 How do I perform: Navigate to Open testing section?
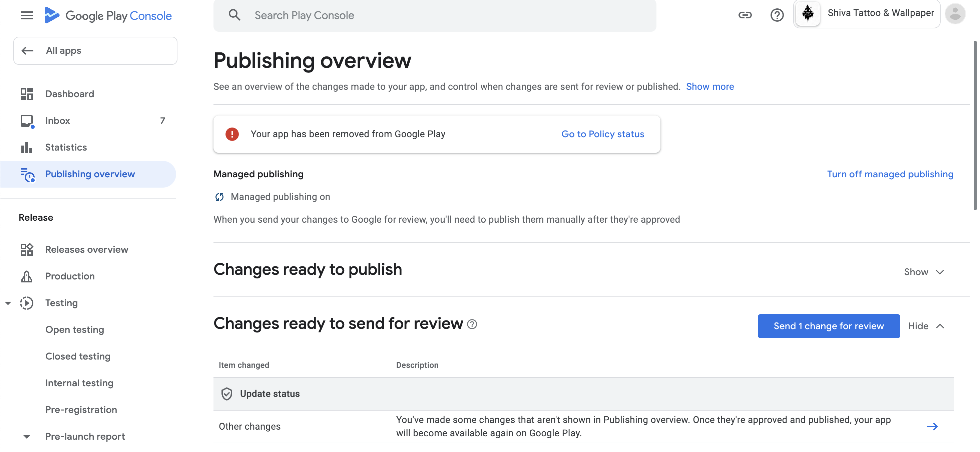[x=75, y=329]
